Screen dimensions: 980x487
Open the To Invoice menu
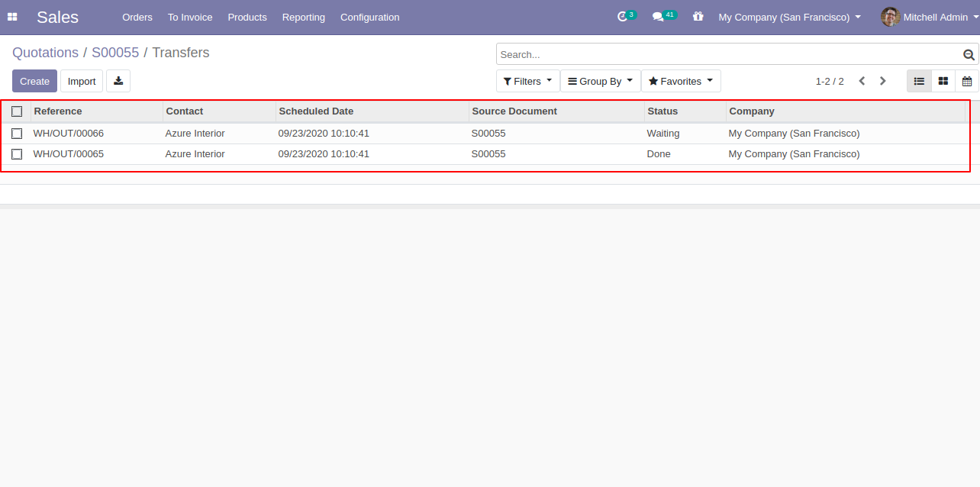pyautogui.click(x=190, y=17)
